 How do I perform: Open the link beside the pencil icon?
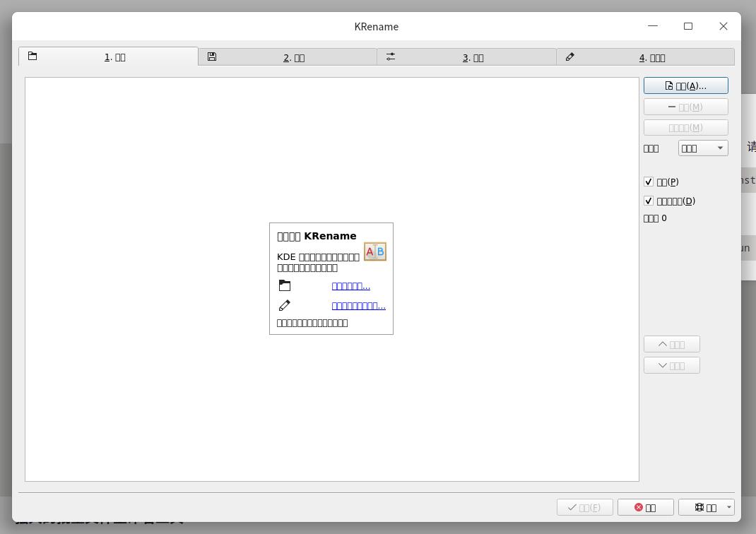point(358,306)
